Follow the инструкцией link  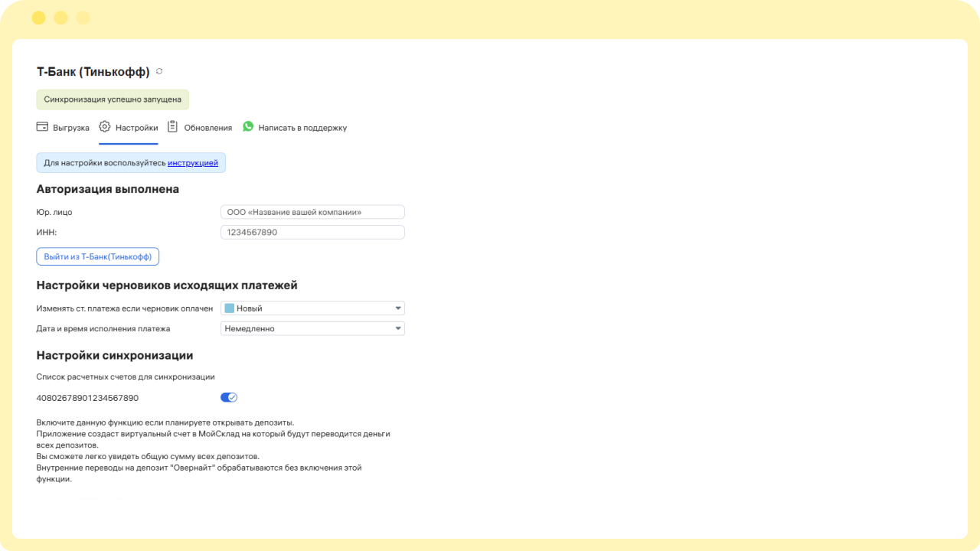point(193,163)
